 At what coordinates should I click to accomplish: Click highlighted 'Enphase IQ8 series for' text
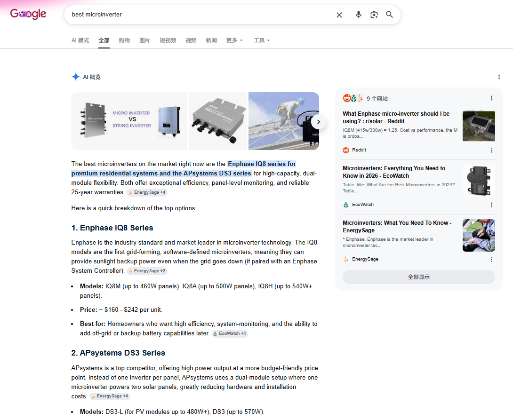pos(262,164)
